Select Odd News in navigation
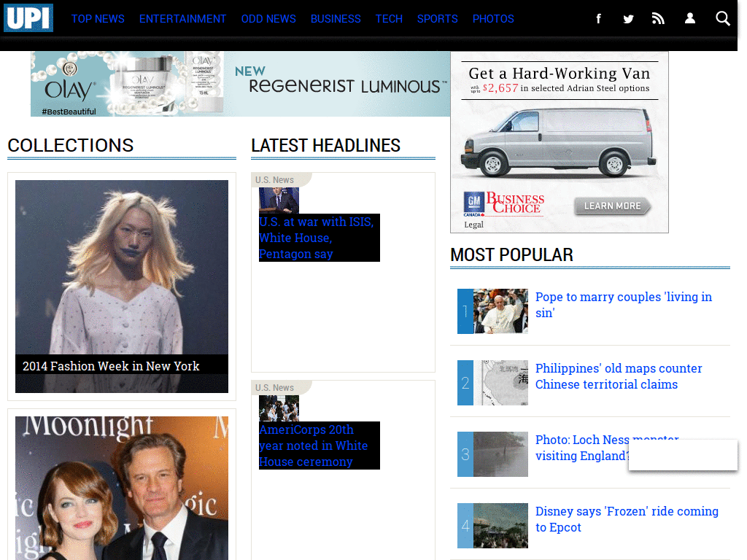This screenshot has height=560, width=747. [268, 19]
